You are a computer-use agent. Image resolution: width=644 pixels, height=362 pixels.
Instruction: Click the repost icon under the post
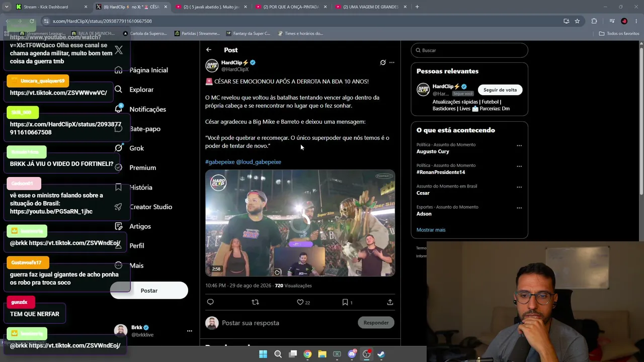click(x=255, y=302)
